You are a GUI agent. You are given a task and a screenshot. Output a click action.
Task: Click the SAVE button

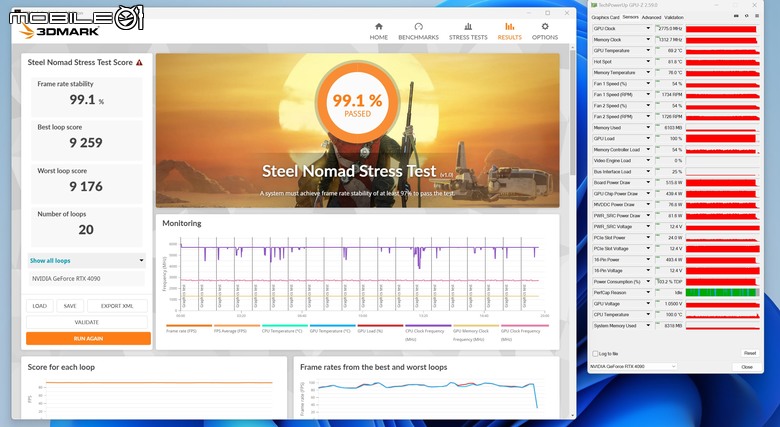[70, 306]
